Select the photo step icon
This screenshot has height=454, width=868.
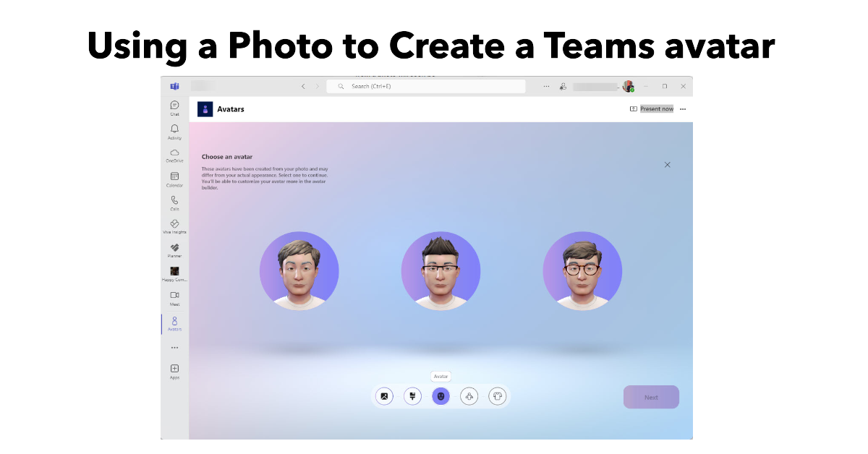pos(385,396)
